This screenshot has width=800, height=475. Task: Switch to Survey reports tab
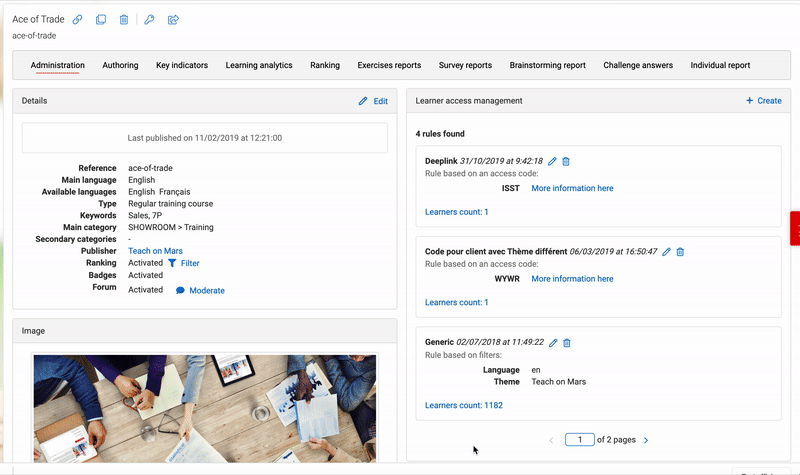click(x=465, y=65)
